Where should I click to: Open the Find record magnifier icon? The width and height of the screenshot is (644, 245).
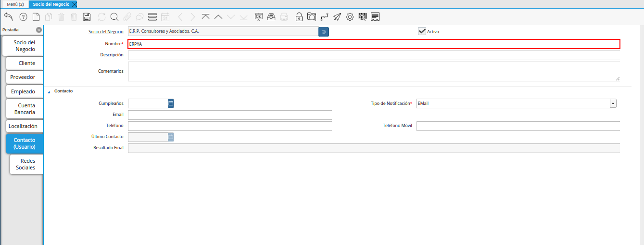(x=114, y=17)
